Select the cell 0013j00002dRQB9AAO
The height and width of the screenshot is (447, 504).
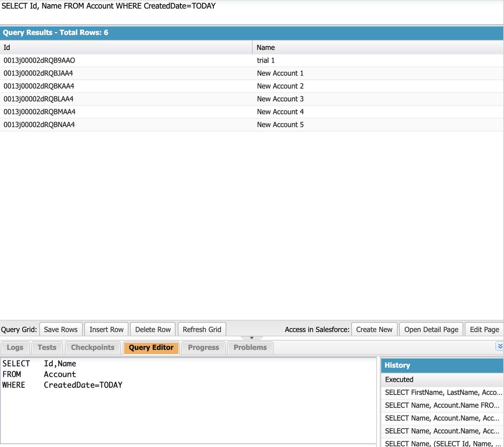(x=126, y=60)
